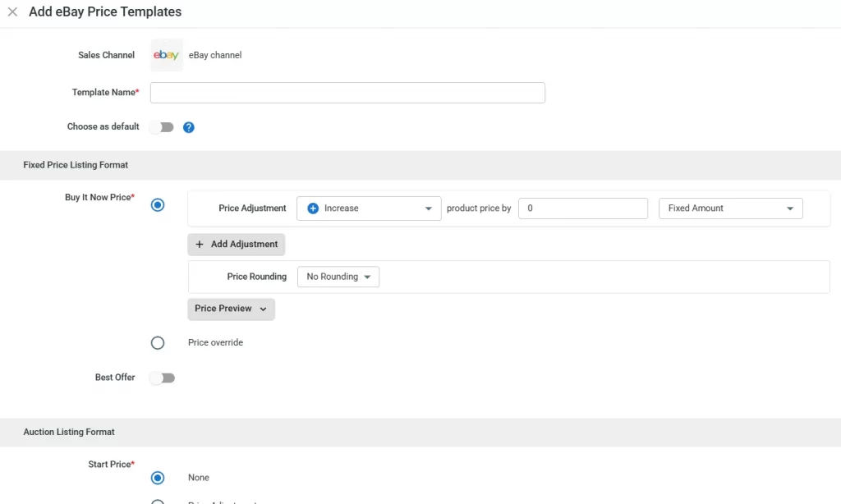Select Price Adjustment under Auction Listing Format
841x504 pixels.
point(158,501)
